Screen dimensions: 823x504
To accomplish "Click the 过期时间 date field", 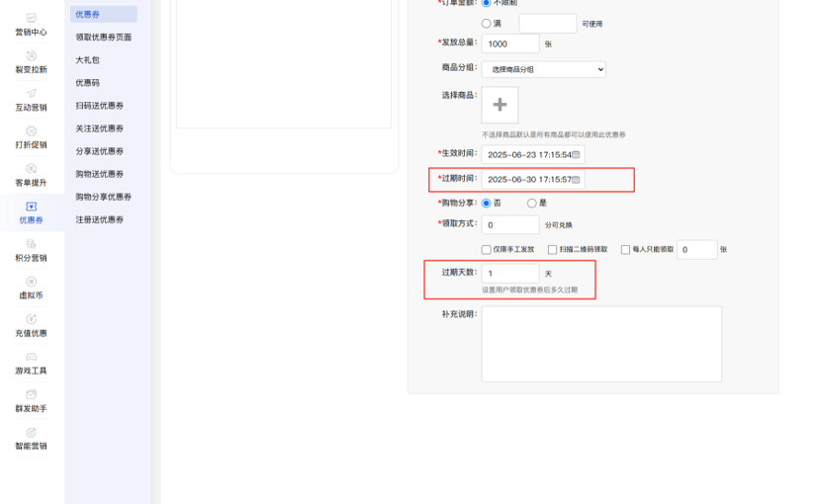I will click(x=533, y=179).
